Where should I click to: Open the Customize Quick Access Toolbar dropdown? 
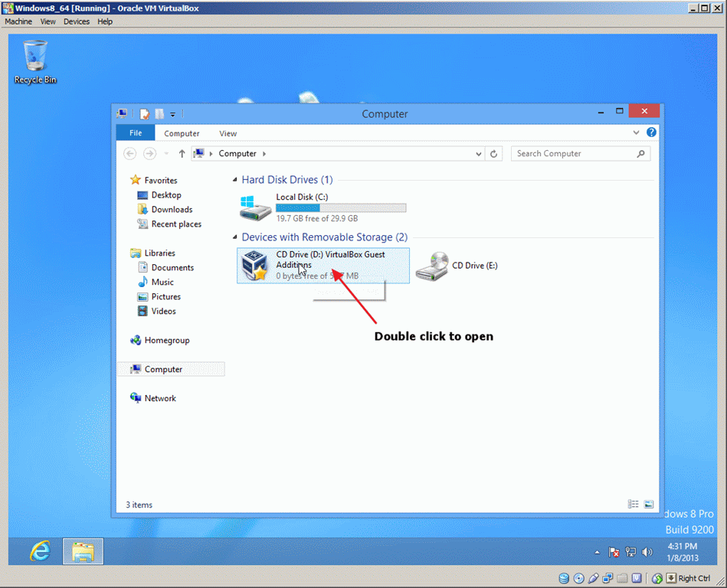(x=172, y=113)
